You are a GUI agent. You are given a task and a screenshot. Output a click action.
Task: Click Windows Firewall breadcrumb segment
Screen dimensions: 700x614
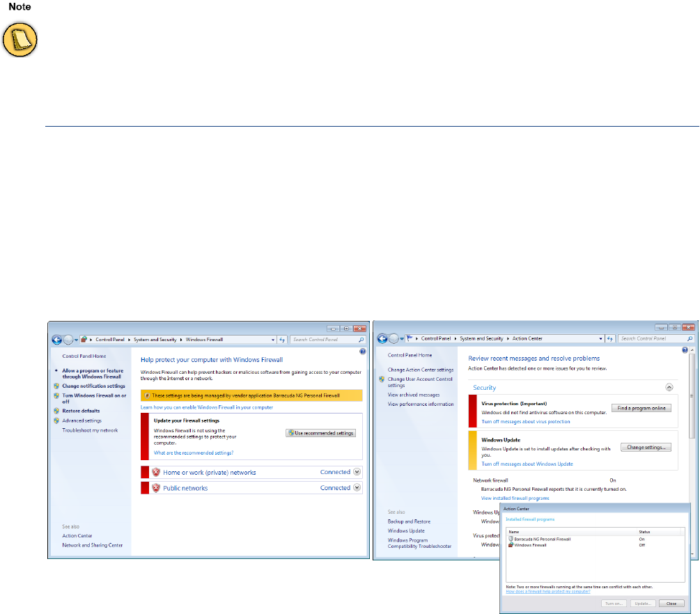pos(205,340)
